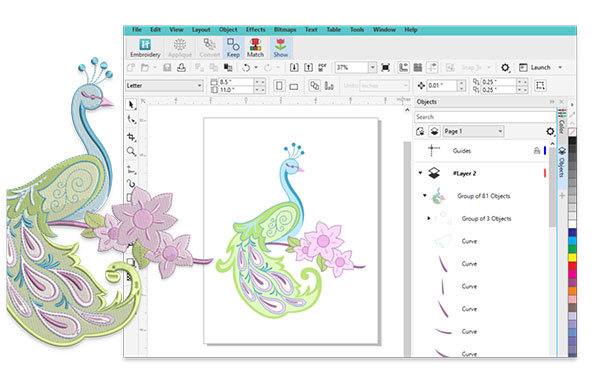
Task: Open the File menu
Action: [x=137, y=29]
